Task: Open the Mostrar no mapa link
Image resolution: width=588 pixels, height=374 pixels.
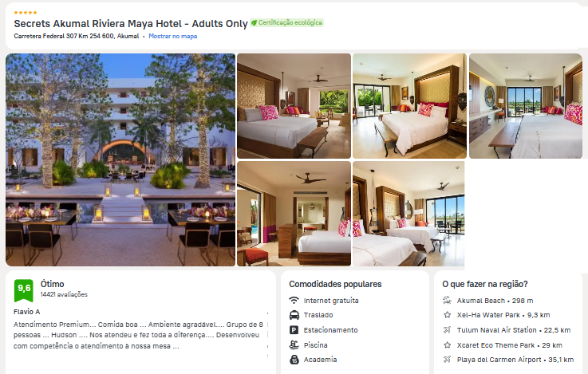Action: coord(172,37)
